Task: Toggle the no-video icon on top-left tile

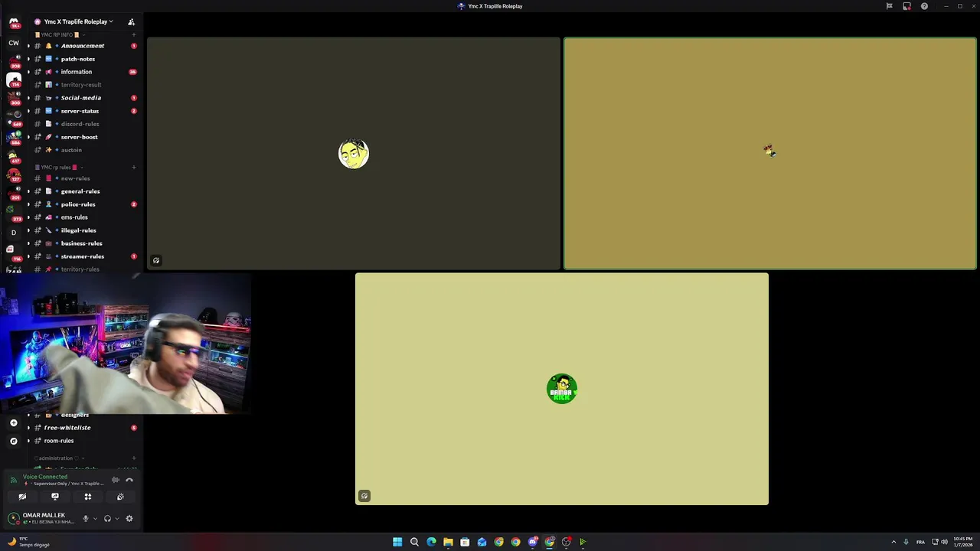Action: [156, 260]
